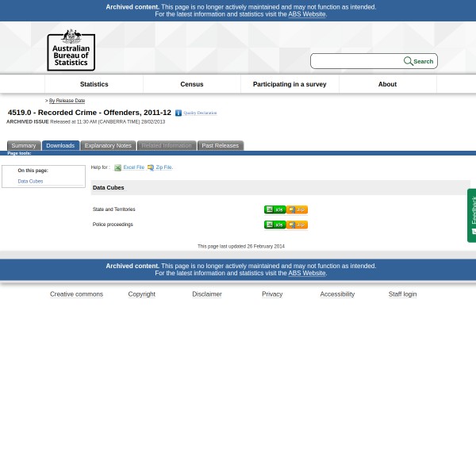The width and height of the screenshot is (476, 476).
Task: Click the By Release Date breadcrumb link
Action: point(67,101)
